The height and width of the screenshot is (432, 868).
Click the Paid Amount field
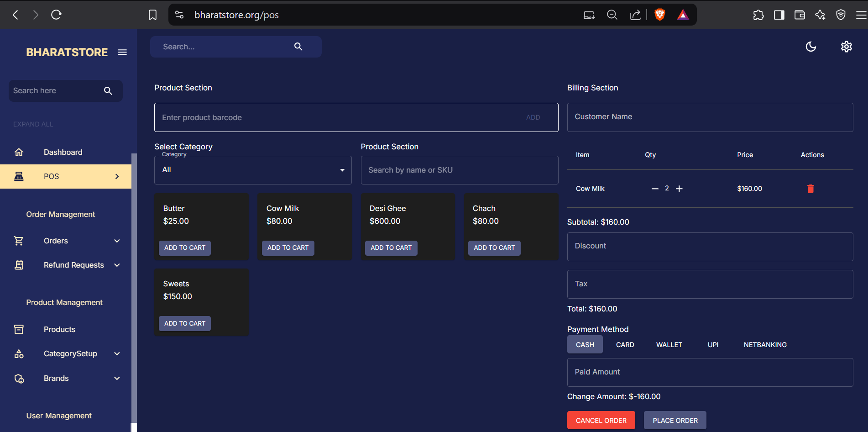[710, 372]
